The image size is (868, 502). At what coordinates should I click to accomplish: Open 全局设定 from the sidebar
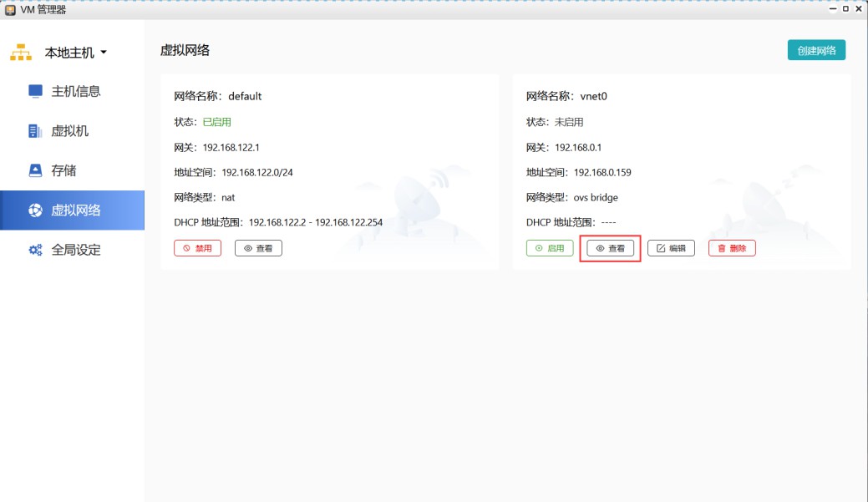point(75,250)
